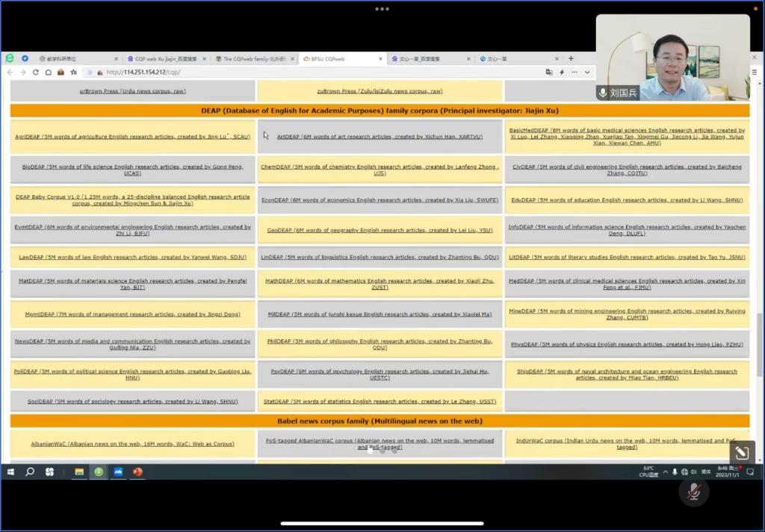This screenshot has height=532, width=765.
Task: Open the DEAP Baby Corpus V1.0 link
Action: pyautogui.click(x=133, y=200)
